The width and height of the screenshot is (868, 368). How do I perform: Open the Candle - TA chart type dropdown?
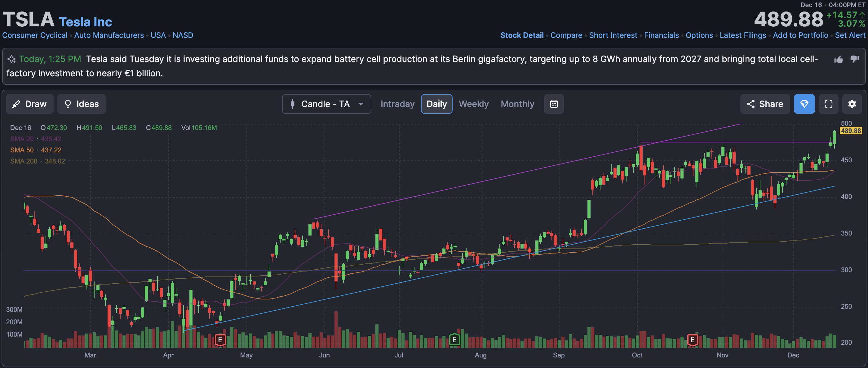pyautogui.click(x=326, y=104)
